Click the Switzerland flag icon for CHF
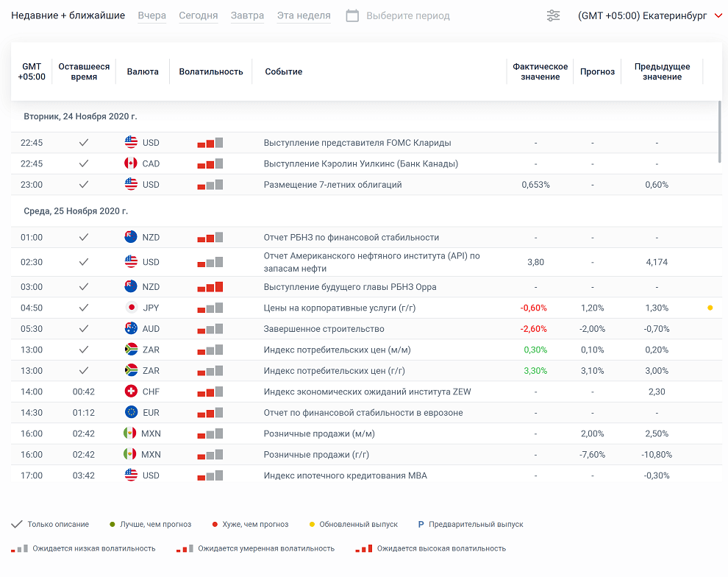The image size is (728, 577). 131,392
